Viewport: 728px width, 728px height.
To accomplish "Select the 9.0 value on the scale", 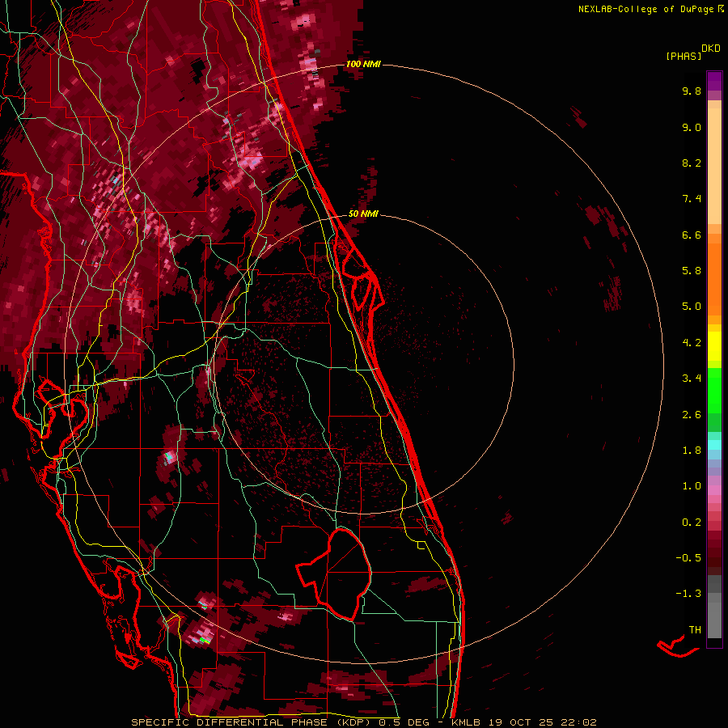I will click(692, 127).
